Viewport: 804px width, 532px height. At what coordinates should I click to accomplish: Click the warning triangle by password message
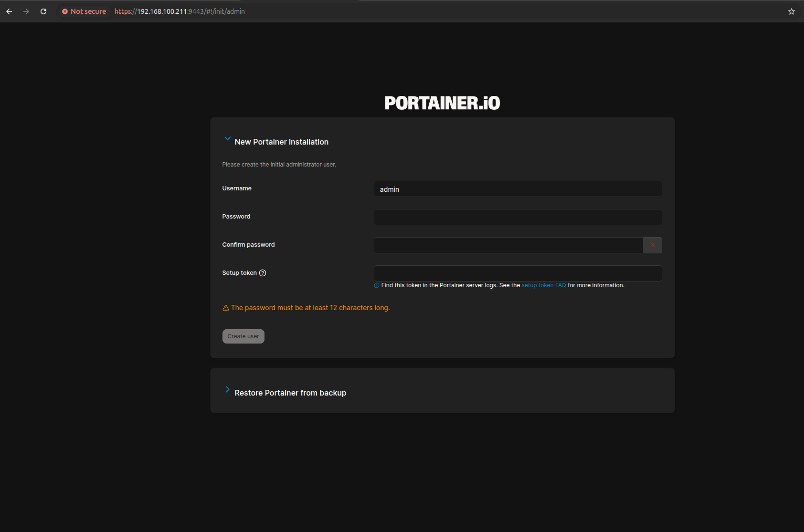[x=226, y=308]
